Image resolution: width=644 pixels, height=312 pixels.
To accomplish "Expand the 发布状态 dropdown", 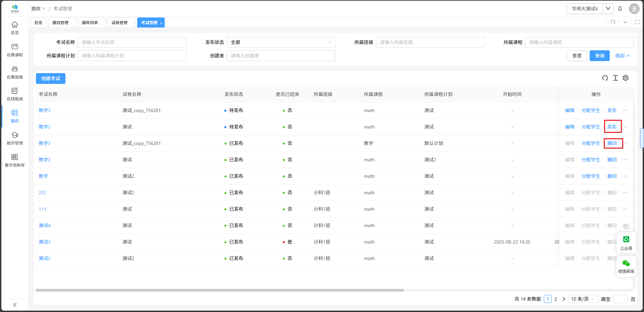I will click(x=281, y=42).
